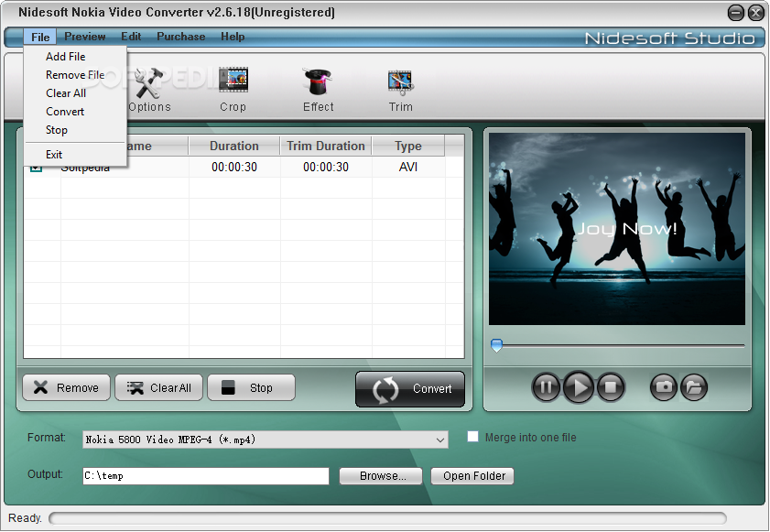The height and width of the screenshot is (532, 770).
Task: Select Exit from File menu
Action: click(54, 154)
